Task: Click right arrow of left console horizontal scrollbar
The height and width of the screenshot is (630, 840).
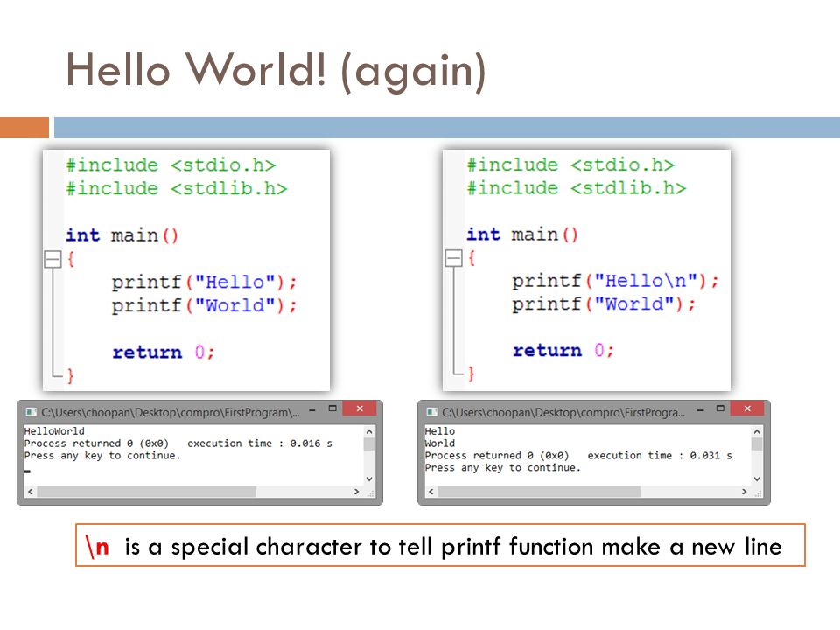Action: (357, 492)
